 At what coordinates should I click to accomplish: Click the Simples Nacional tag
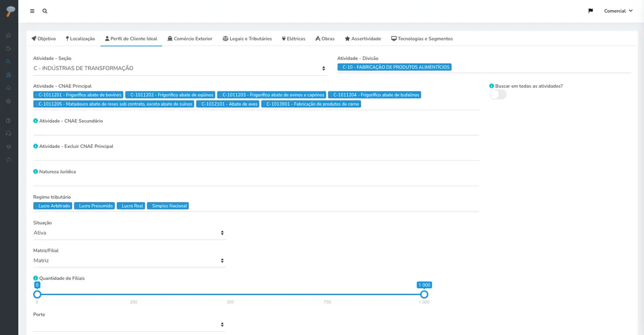(x=168, y=206)
